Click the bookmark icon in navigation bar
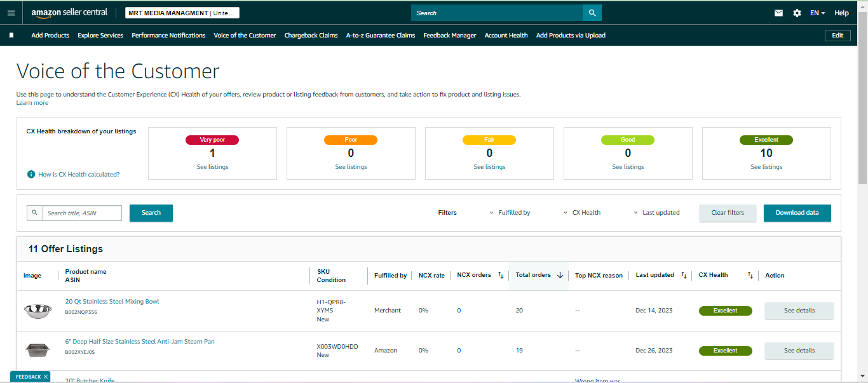Image resolution: width=868 pixels, height=383 pixels. [x=11, y=36]
